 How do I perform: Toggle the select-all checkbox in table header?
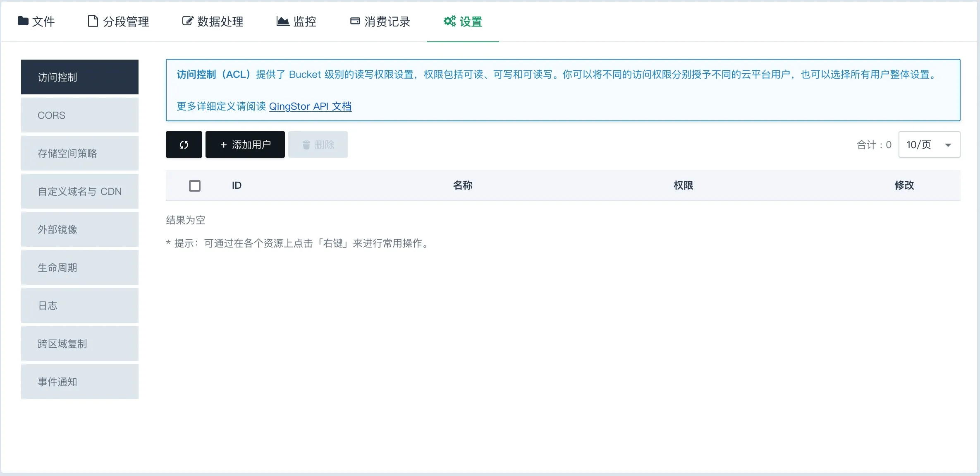(x=195, y=185)
